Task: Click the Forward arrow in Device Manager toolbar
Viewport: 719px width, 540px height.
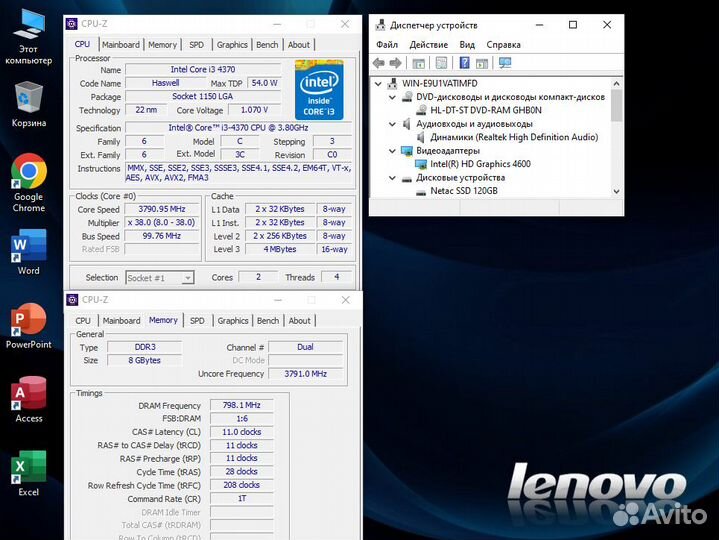Action: coord(395,63)
